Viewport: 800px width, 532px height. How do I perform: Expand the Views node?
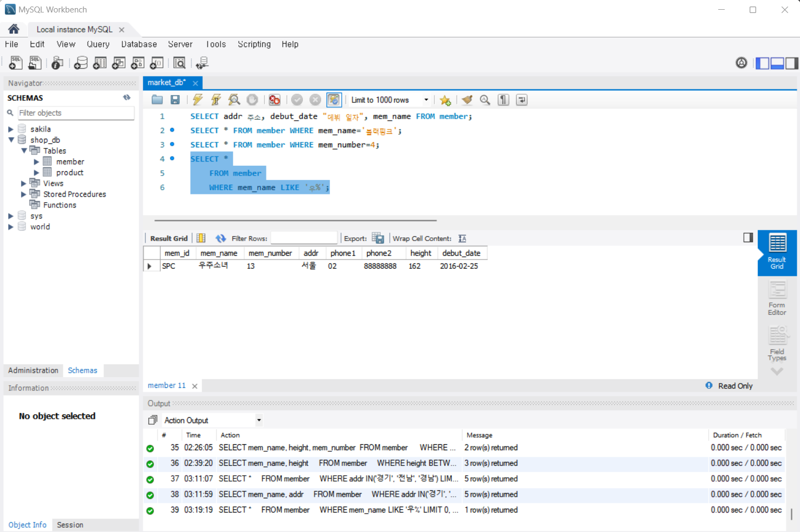pyautogui.click(x=23, y=183)
